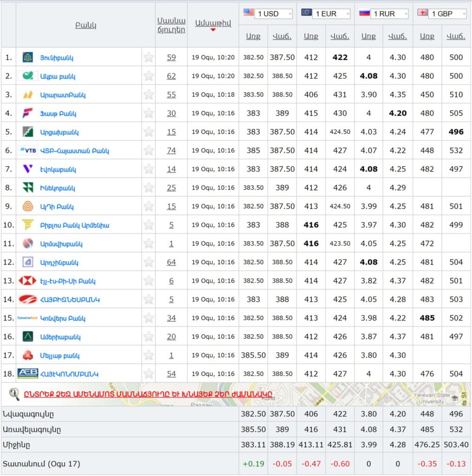Open the 1 USD currency dropdown
This screenshot has width=472, height=476.
pyautogui.click(x=275, y=14)
